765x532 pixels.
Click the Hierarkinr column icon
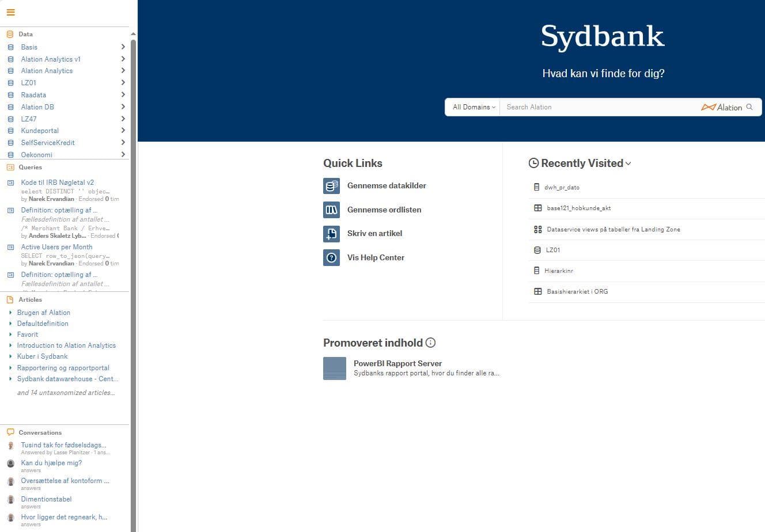click(x=537, y=271)
